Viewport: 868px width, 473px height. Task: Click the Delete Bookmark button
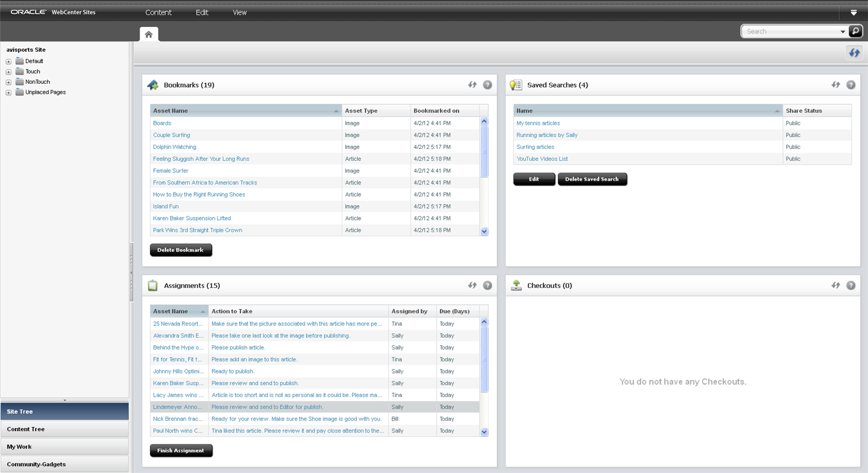pos(181,250)
